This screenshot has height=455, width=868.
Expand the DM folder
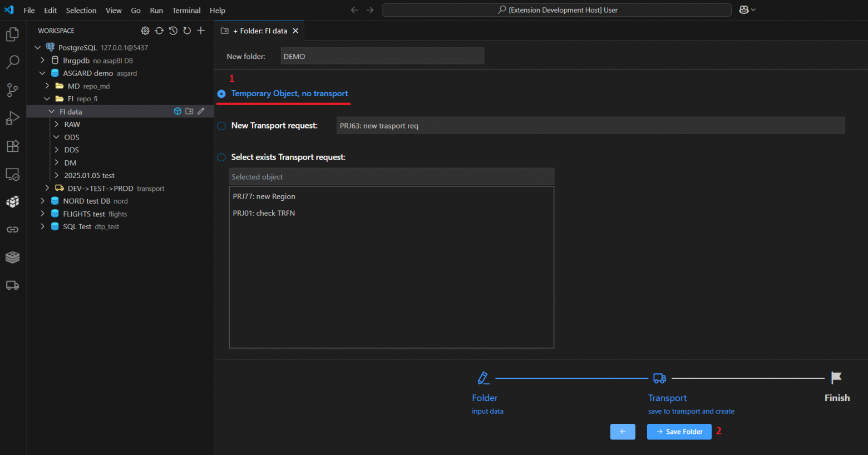[x=56, y=162]
